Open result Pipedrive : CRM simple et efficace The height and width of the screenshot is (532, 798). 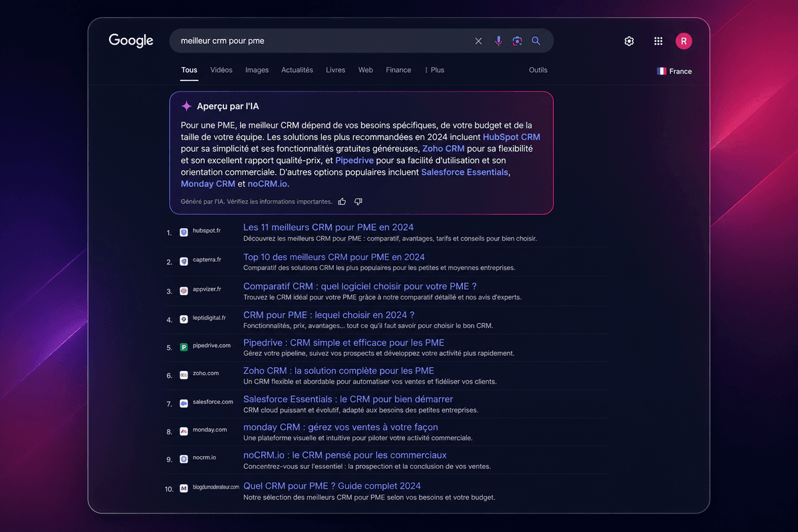(x=344, y=342)
